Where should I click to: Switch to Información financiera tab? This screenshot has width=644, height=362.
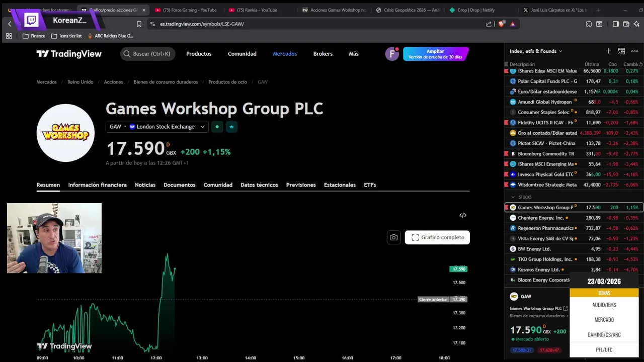(97, 185)
